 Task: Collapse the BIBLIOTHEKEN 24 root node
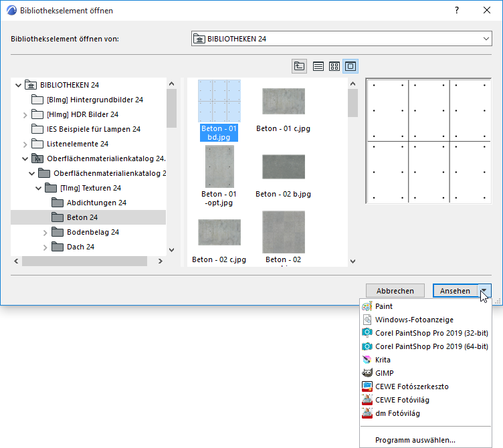(18, 86)
